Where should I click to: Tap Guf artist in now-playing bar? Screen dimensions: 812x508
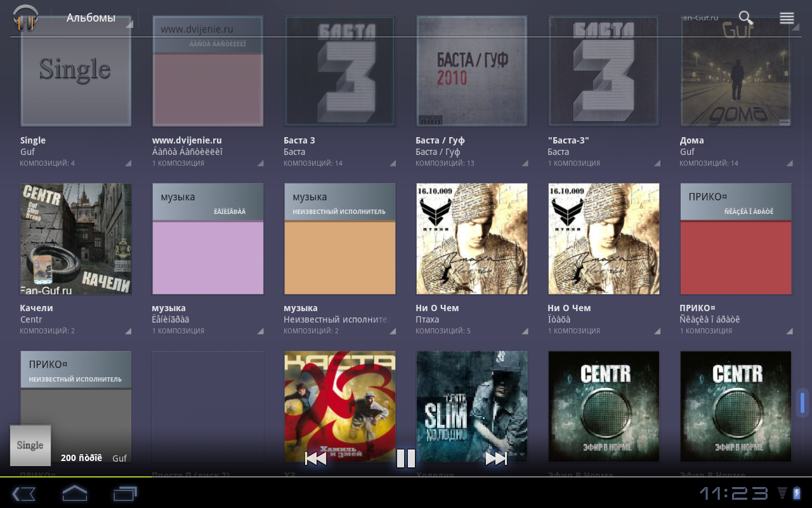[119, 458]
